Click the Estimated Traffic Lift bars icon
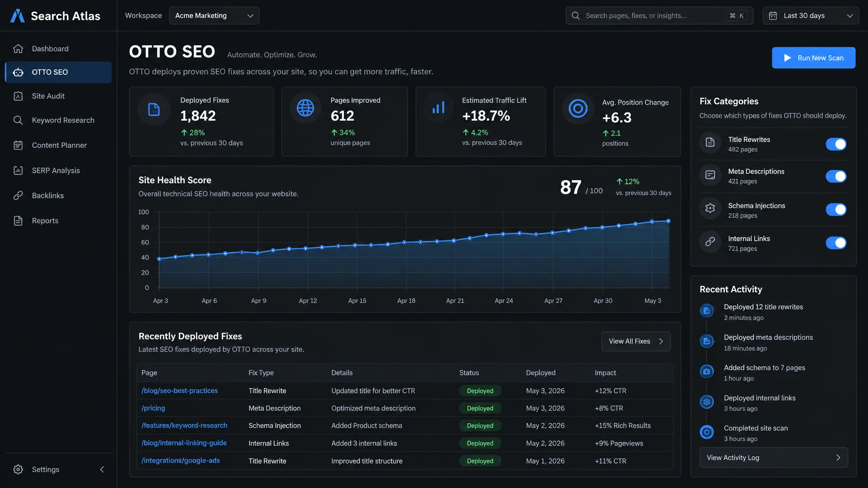Viewport: 868px width, 488px height. point(438,108)
